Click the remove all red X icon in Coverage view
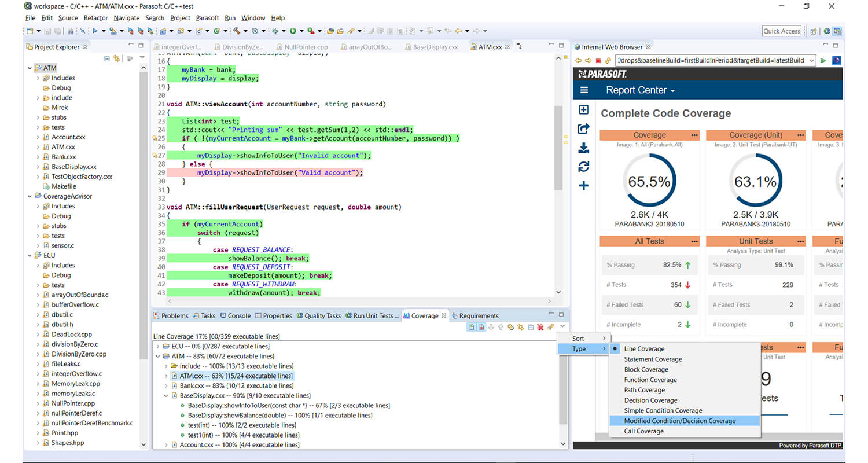868x463 pixels. point(540,328)
